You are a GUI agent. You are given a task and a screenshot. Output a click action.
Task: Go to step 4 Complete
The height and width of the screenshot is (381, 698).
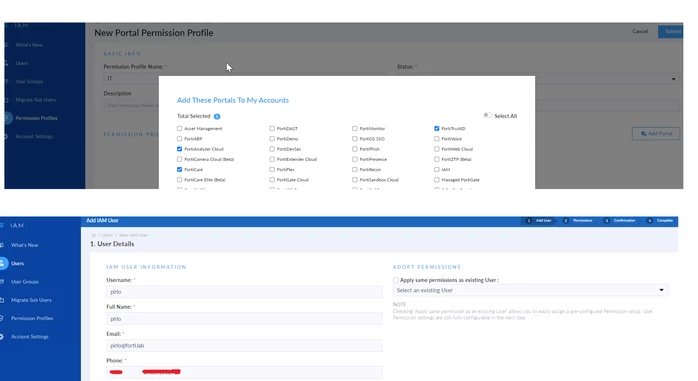click(660, 220)
